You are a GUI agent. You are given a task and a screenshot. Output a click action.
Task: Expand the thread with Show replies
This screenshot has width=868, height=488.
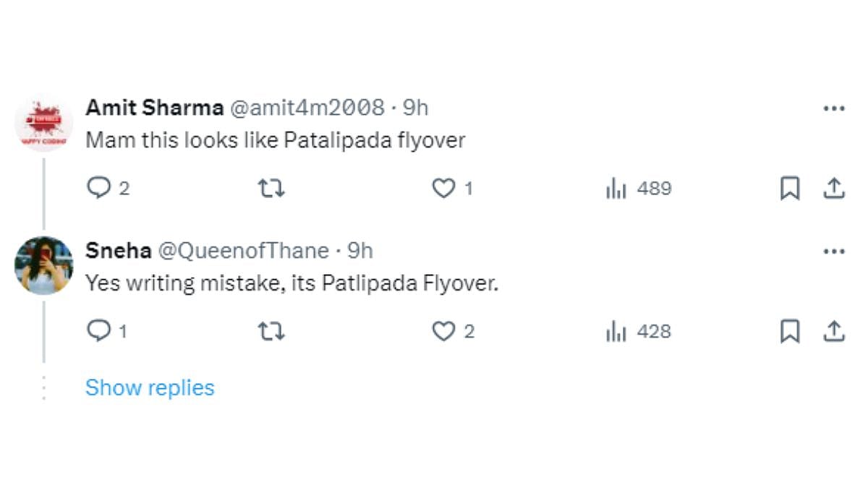(x=150, y=388)
